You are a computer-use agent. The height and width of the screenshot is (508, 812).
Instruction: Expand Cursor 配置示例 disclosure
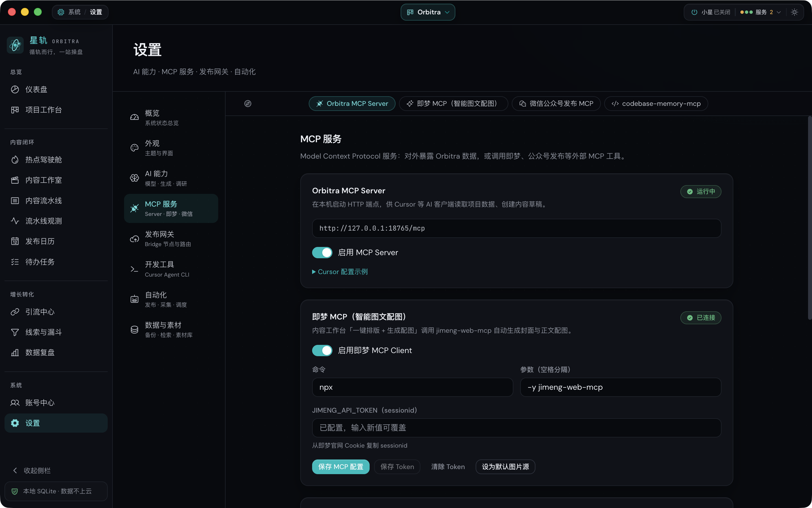(340, 272)
